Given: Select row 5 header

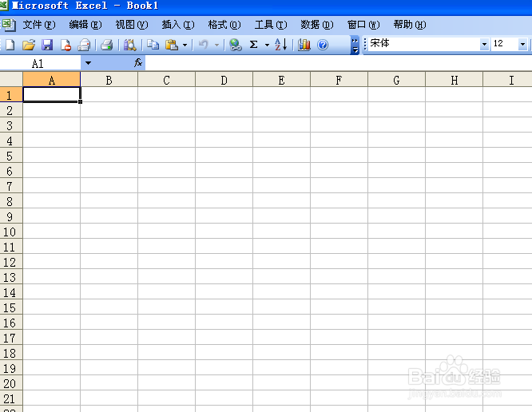Looking at the screenshot, I should [11, 156].
